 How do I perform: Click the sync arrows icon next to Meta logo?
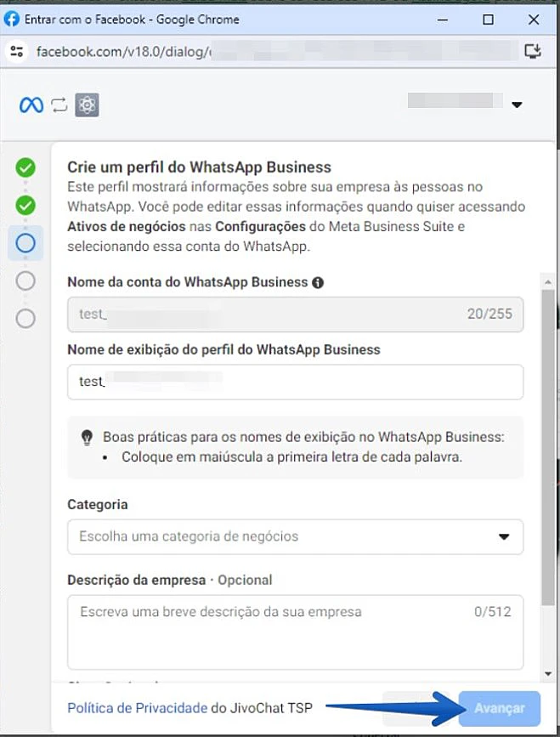click(59, 105)
